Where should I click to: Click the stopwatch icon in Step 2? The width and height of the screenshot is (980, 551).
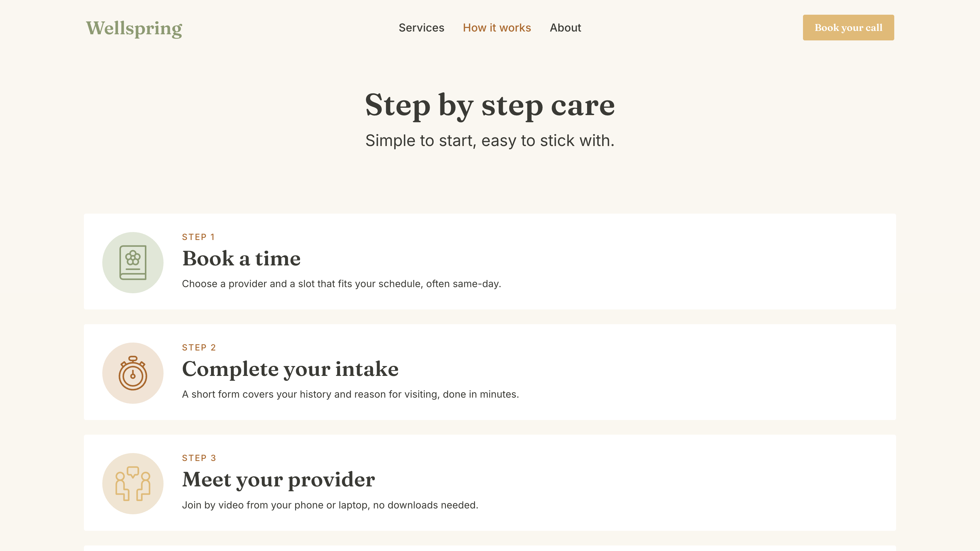[133, 373]
